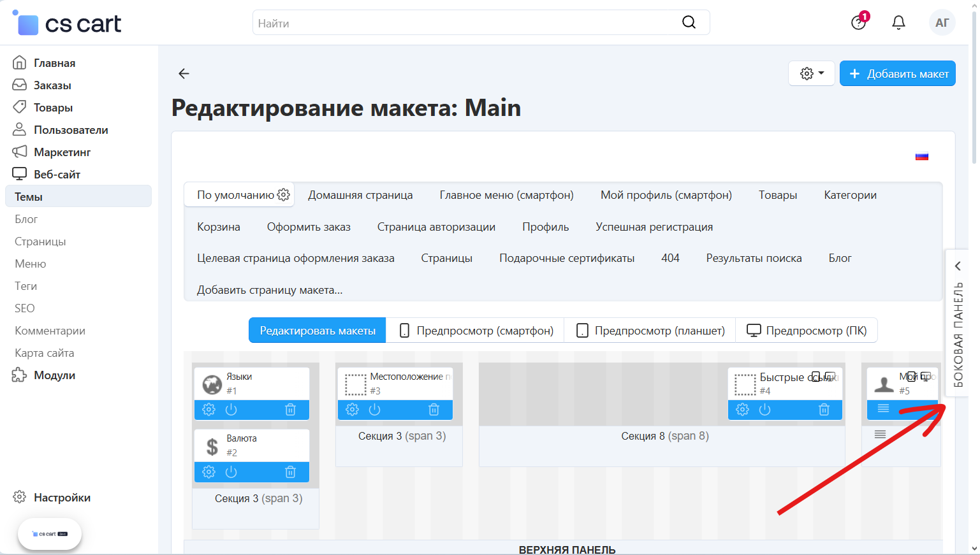This screenshot has width=980, height=555.
Task: Expand the Боковая панель side panel
Action: click(x=957, y=325)
